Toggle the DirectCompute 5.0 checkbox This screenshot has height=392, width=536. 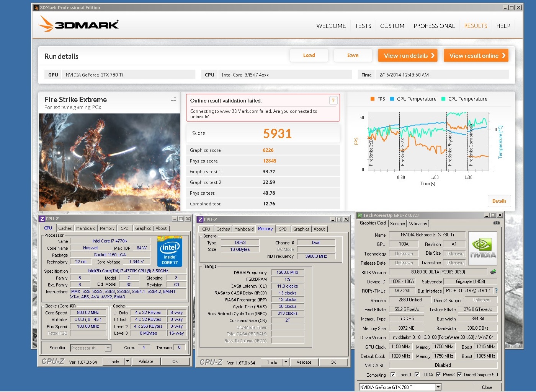pos(459,375)
